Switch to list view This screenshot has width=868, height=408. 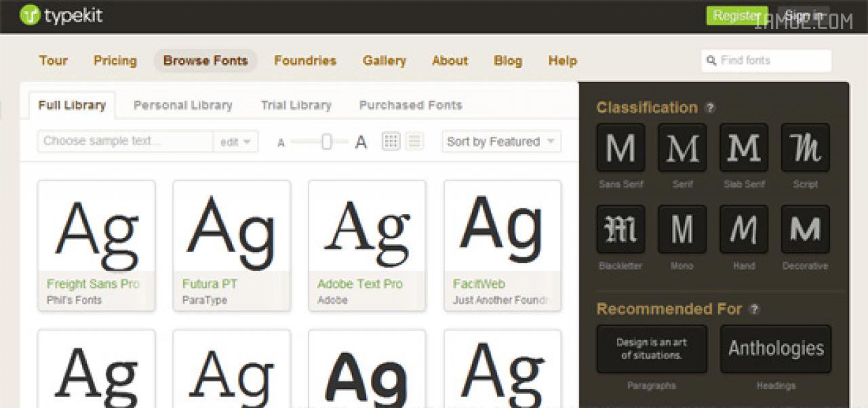(x=414, y=141)
